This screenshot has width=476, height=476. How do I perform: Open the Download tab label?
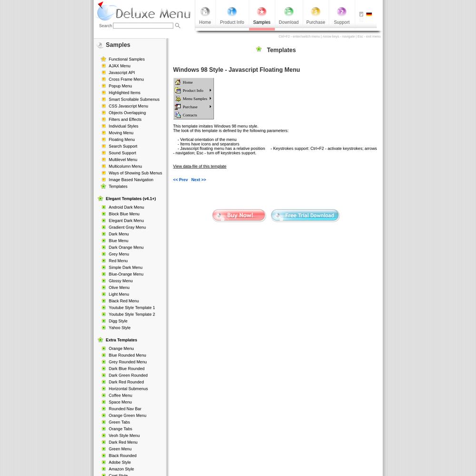tap(289, 22)
